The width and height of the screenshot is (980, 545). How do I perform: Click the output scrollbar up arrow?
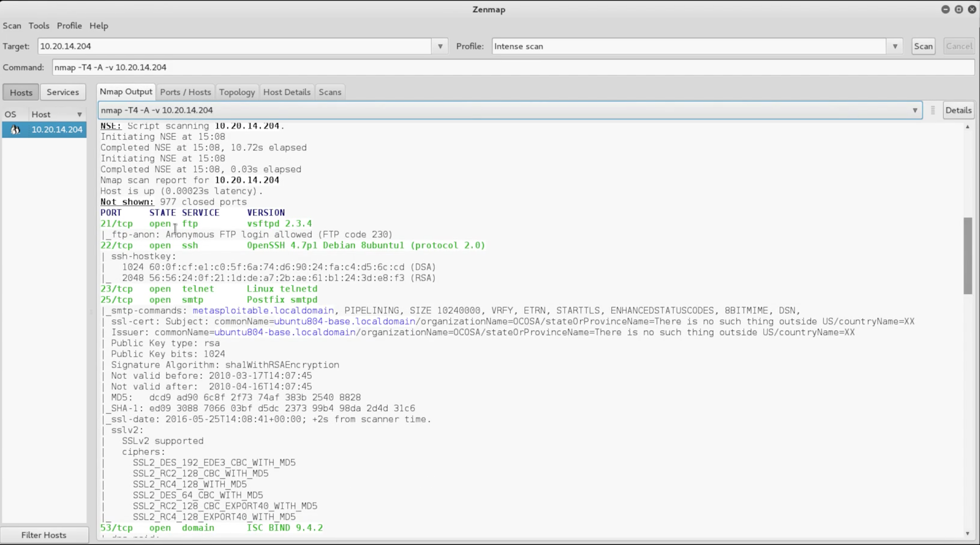[968, 127]
